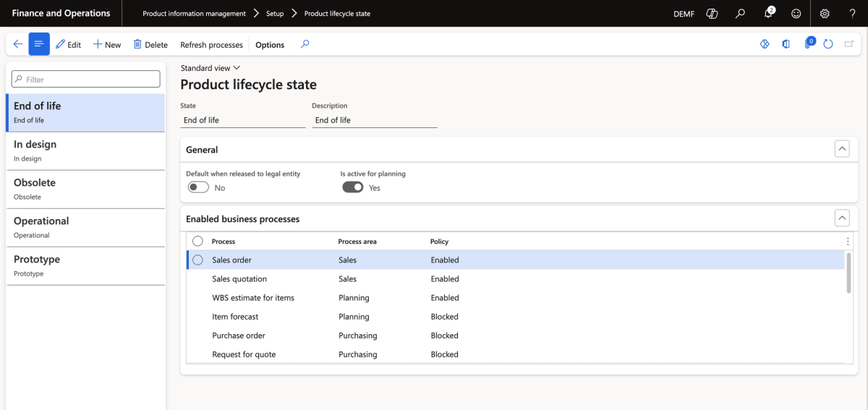Viewport: 868px width, 410px height.
Task: Click WBS estimate for items row
Action: pos(516,297)
